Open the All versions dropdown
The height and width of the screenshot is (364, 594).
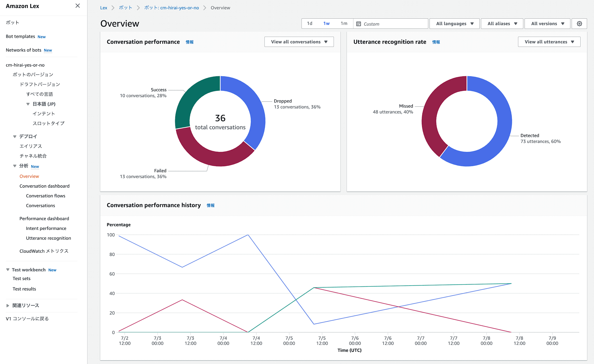coord(547,24)
